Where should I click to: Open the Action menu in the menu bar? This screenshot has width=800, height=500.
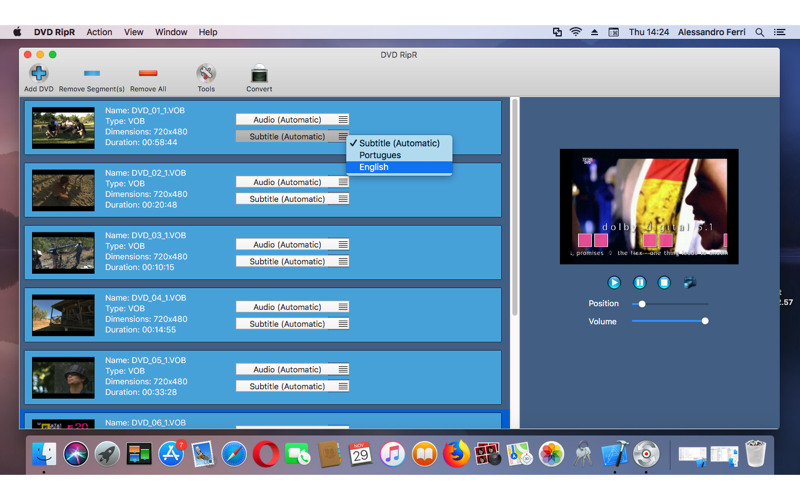pos(99,32)
